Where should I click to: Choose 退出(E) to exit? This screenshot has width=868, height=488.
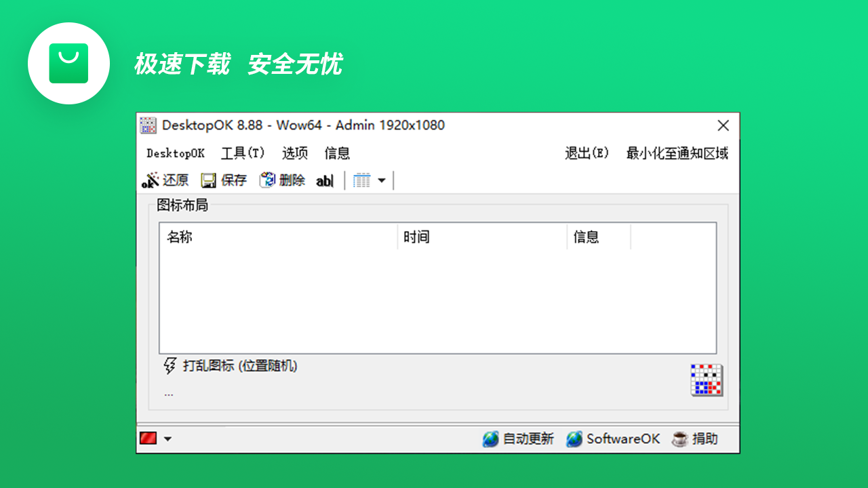[587, 153]
